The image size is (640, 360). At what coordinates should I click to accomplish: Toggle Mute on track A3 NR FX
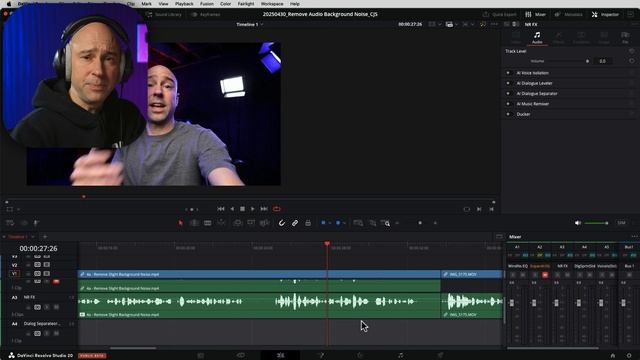(x=56, y=307)
